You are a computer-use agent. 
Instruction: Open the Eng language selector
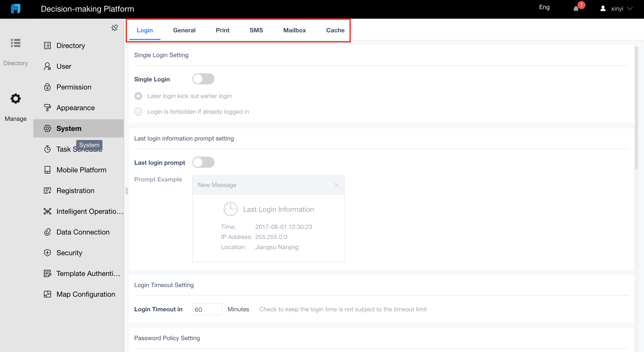tap(544, 7)
